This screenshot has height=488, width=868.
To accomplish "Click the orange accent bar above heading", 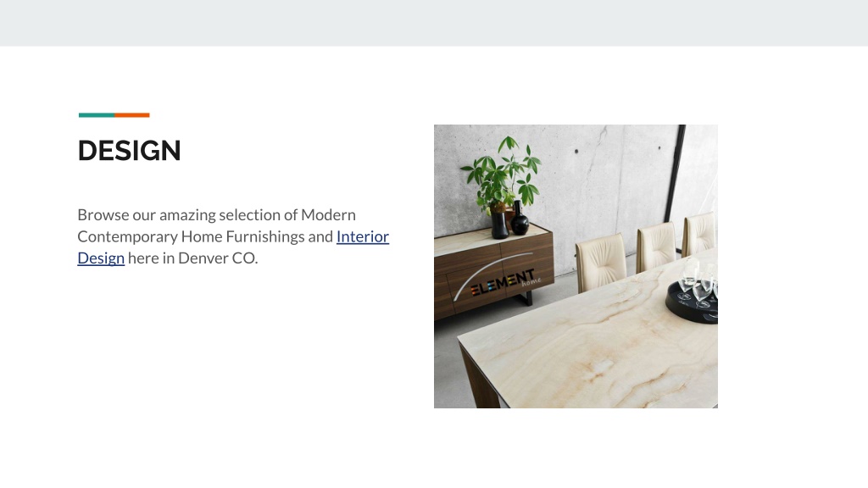I will pyautogui.click(x=132, y=115).
